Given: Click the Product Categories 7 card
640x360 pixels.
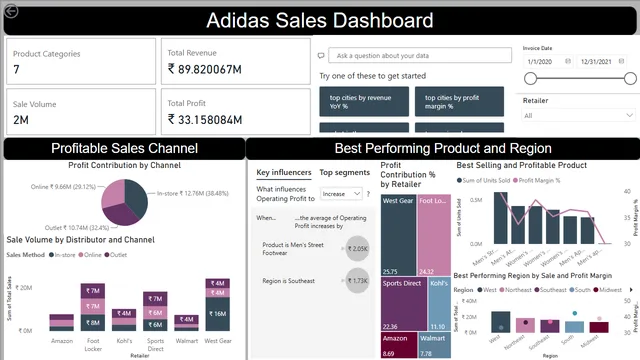Looking at the screenshot, I should pos(81,61).
